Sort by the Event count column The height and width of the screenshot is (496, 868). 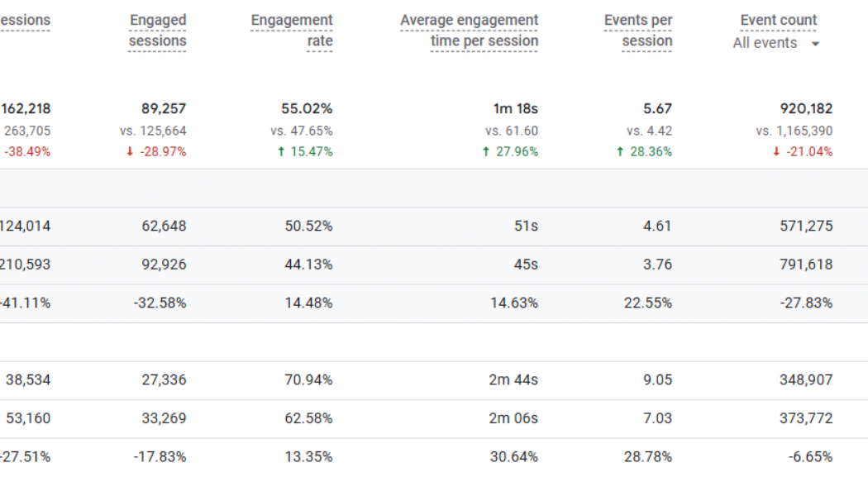tap(777, 19)
